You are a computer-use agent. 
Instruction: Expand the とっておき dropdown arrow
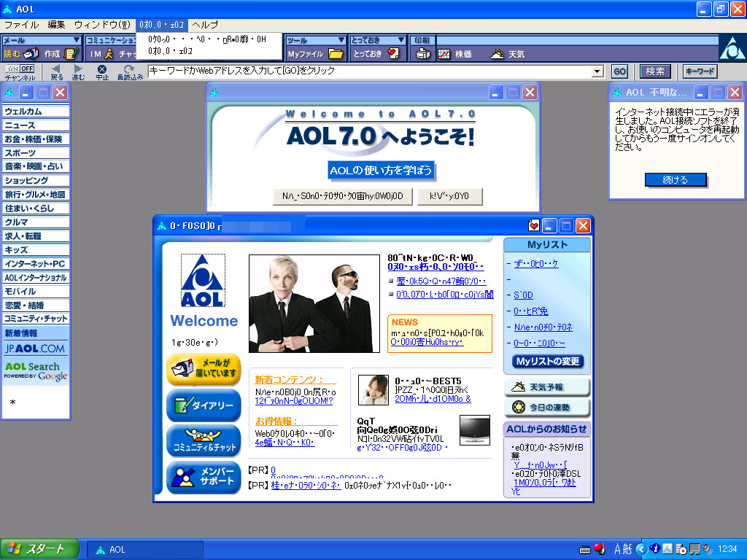401,40
